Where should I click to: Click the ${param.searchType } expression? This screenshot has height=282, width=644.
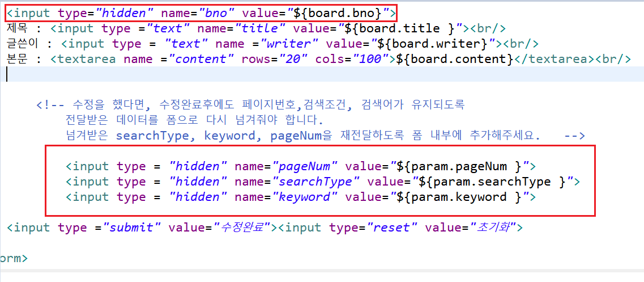point(491,182)
